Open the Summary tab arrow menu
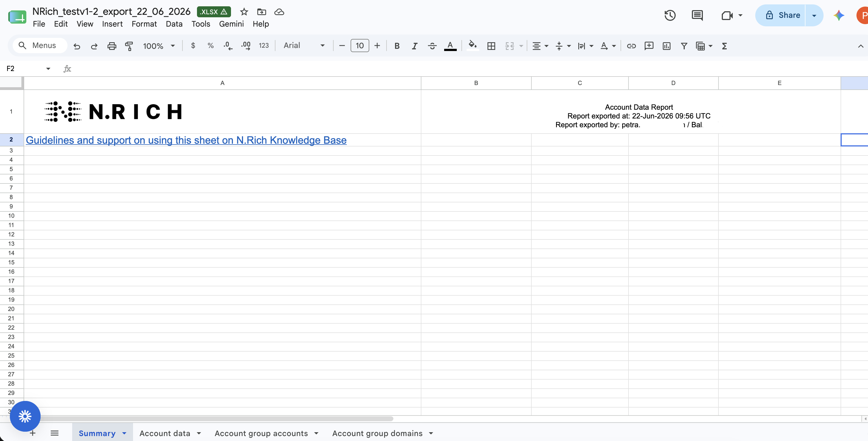Screen dimensions: 868x441 click(x=124, y=433)
